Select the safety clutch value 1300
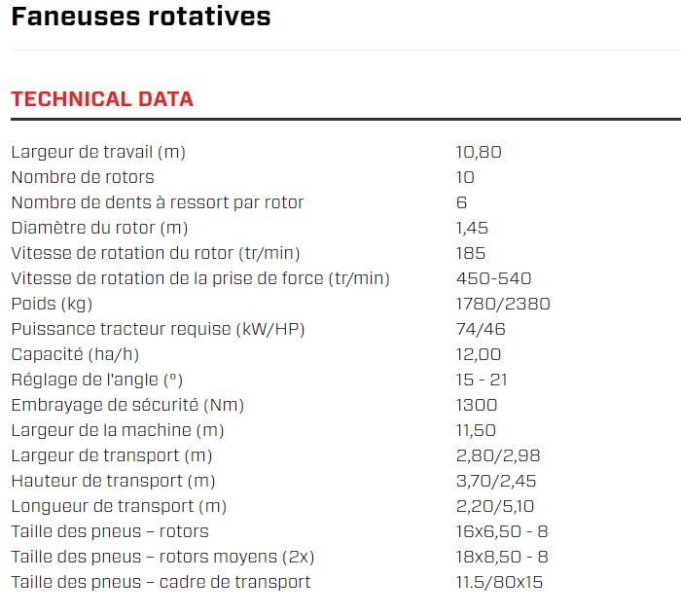The image size is (681, 616). tap(476, 405)
